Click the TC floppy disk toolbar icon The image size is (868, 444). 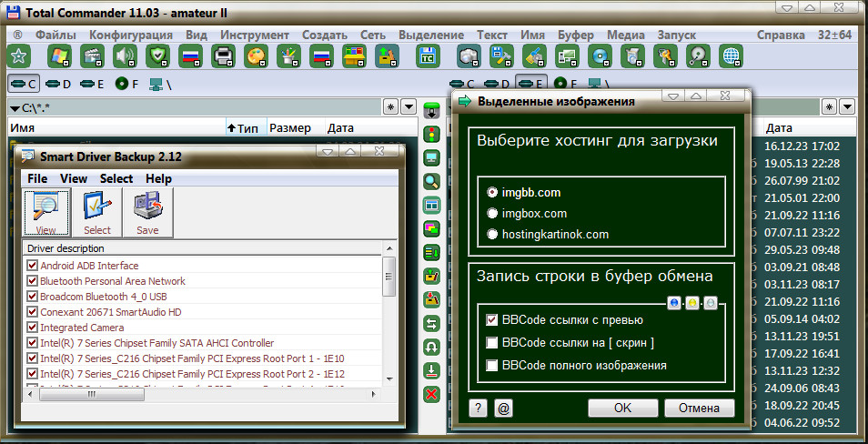coord(428,56)
